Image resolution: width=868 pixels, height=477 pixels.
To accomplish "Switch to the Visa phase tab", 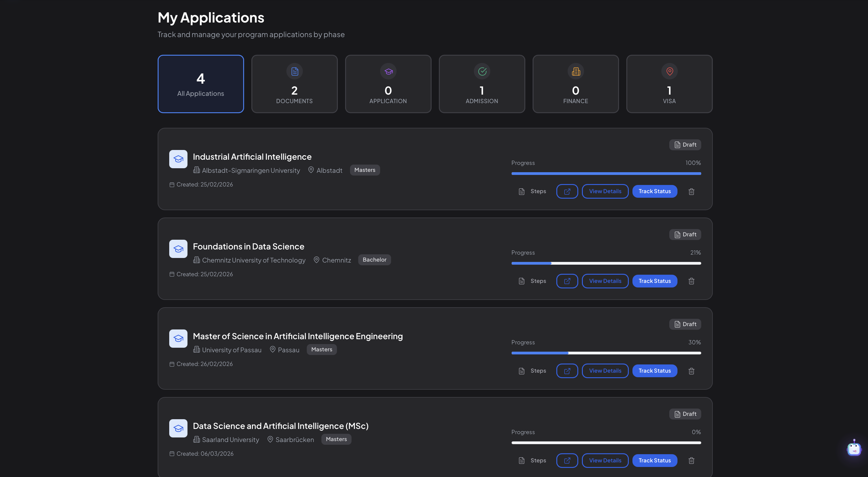I will [x=669, y=84].
